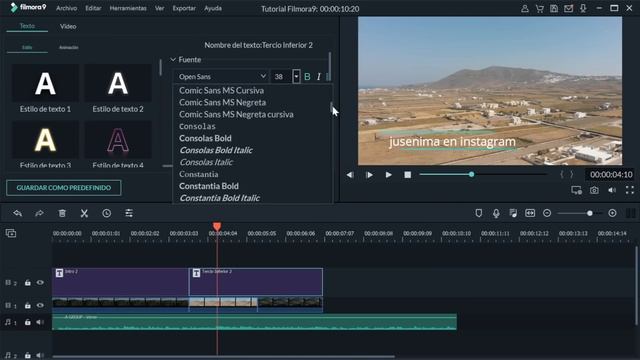Toggle visibility of video track 1
This screenshot has width=640, height=360.
(40, 305)
